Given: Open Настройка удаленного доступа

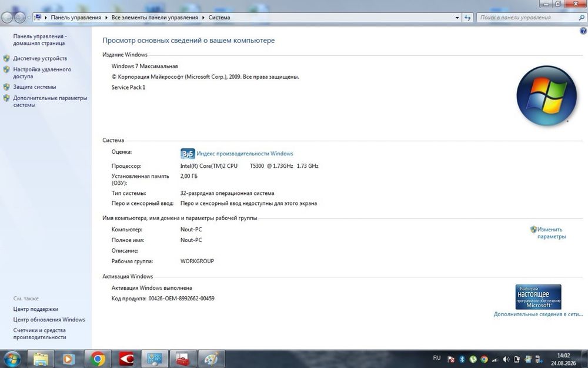Looking at the screenshot, I should [42, 73].
